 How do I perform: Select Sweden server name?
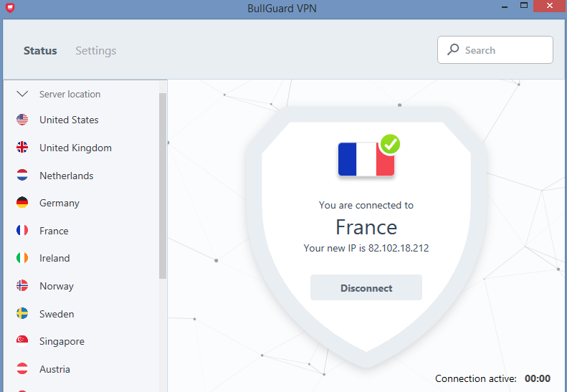click(57, 314)
